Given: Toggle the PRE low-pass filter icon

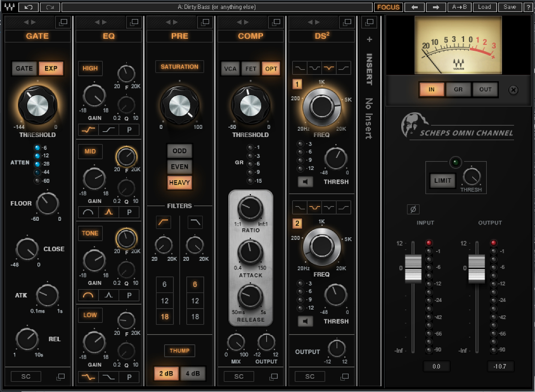Looking at the screenshot, I should tap(195, 222).
